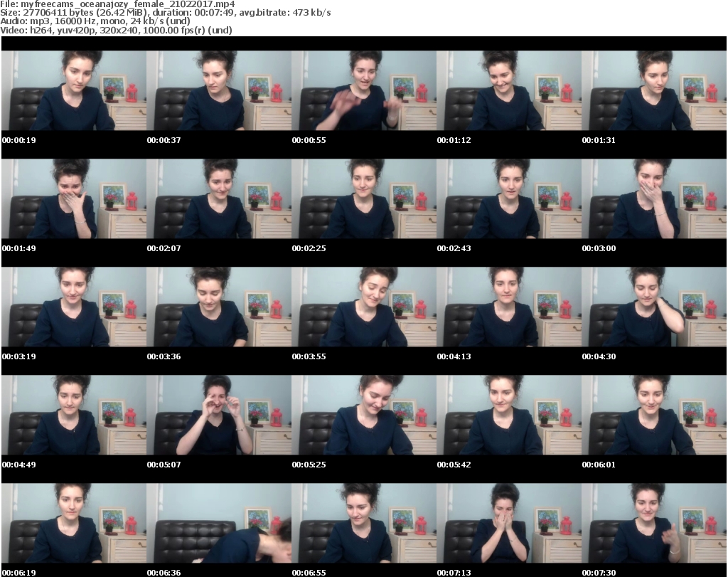Click the 00:04:49 timestamp label

19,465
